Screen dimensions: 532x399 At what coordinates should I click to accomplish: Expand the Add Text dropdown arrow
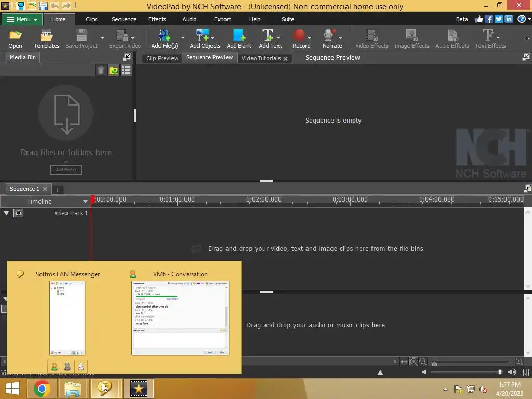coord(278,37)
